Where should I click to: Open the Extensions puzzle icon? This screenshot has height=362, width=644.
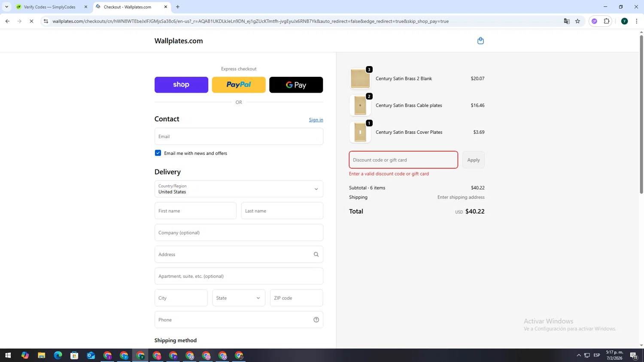(606, 21)
